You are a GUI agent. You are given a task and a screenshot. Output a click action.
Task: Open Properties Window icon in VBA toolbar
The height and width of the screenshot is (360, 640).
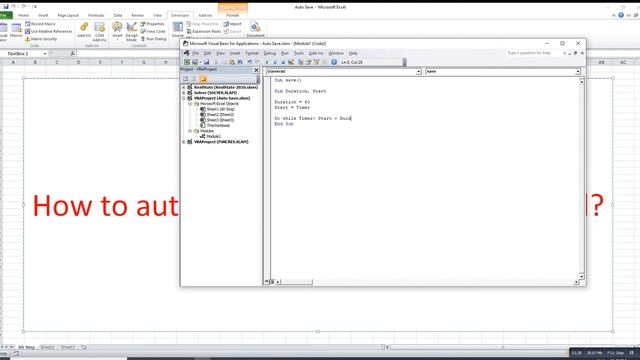tap(309, 62)
